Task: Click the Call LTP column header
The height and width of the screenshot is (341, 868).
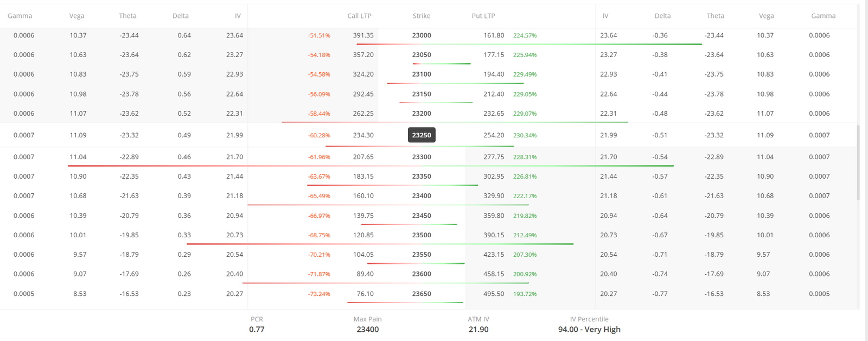Action: pos(359,16)
